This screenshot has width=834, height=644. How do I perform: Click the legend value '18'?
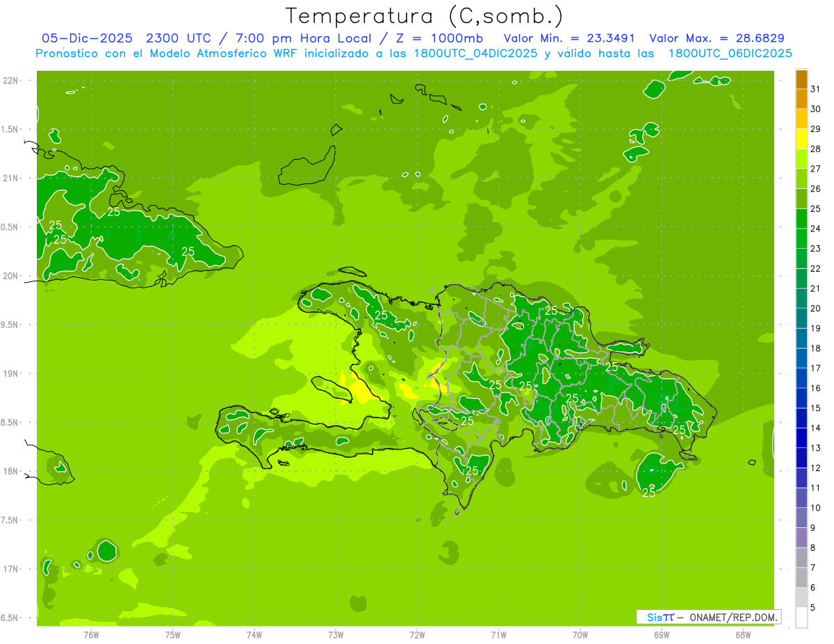pyautogui.click(x=816, y=349)
